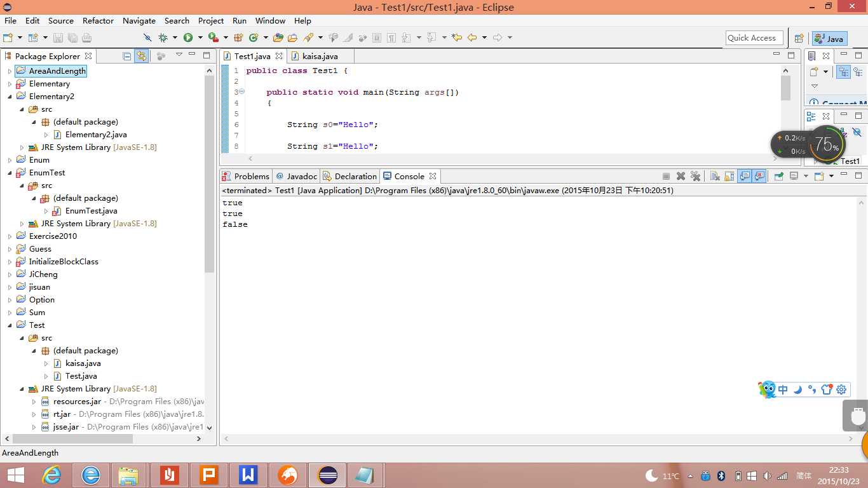Click the Open Type toolbar icon
Screen dimensions: 868x488
coord(278,38)
